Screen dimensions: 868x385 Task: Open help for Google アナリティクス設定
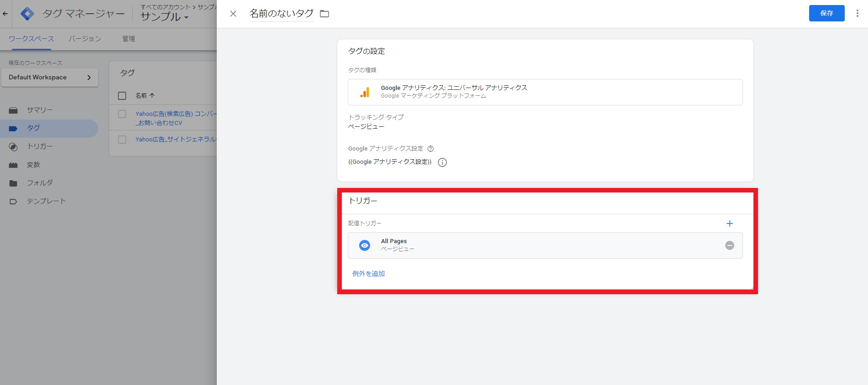pyautogui.click(x=430, y=149)
